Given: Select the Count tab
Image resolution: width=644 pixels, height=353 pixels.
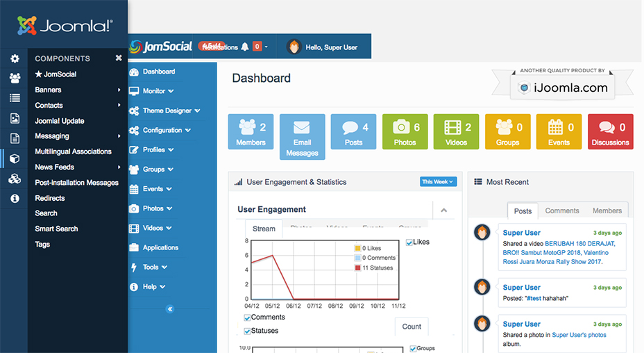Looking at the screenshot, I should click(x=412, y=327).
